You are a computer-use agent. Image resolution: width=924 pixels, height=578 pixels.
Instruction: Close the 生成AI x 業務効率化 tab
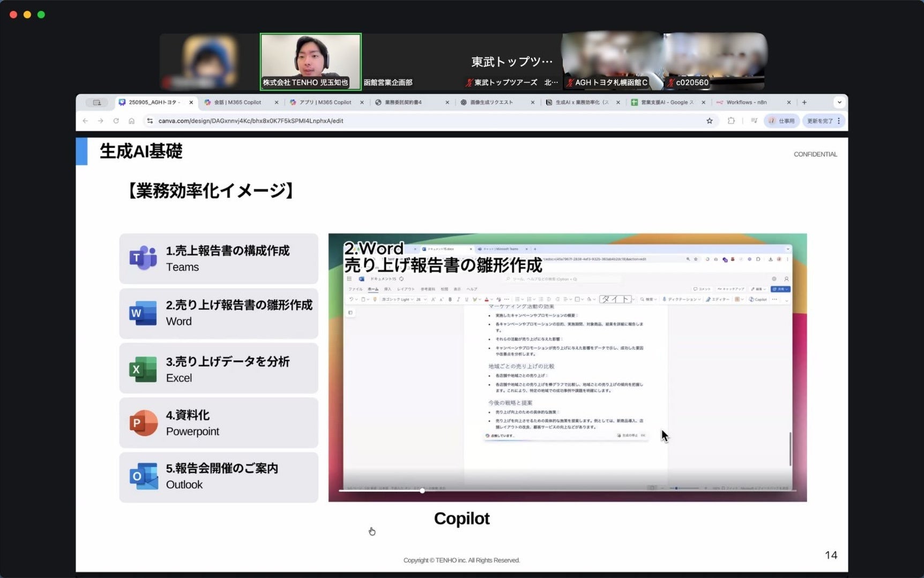click(618, 102)
